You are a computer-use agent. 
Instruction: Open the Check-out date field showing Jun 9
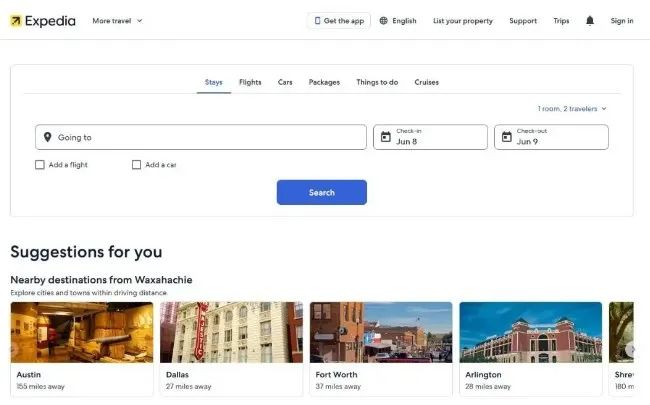click(x=551, y=137)
